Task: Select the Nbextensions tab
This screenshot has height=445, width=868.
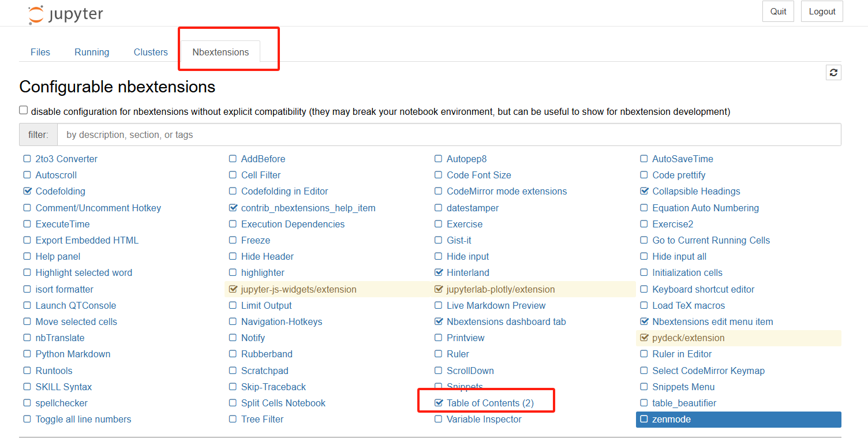Action: pos(220,52)
